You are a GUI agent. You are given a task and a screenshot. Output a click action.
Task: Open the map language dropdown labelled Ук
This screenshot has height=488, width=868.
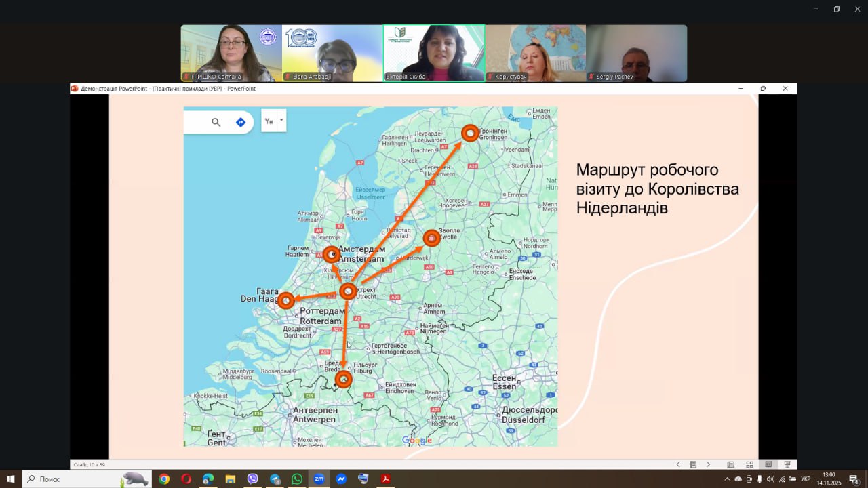[x=274, y=121]
